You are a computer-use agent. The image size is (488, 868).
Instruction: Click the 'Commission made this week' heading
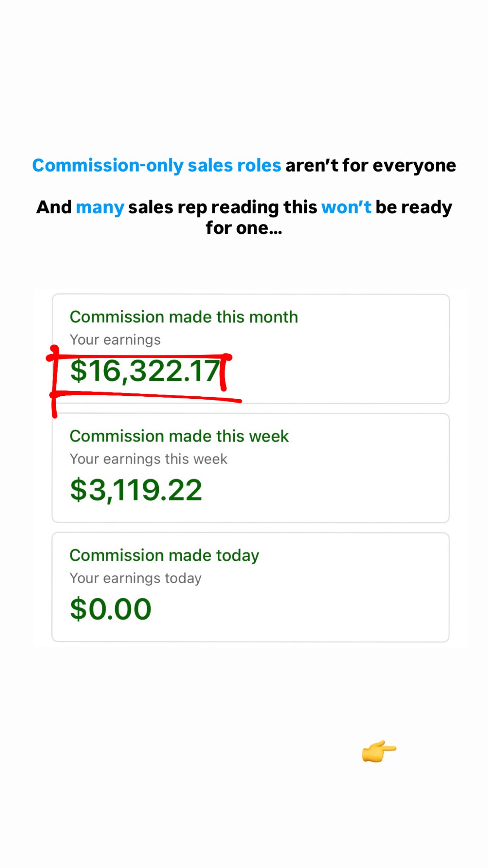pyautogui.click(x=179, y=436)
